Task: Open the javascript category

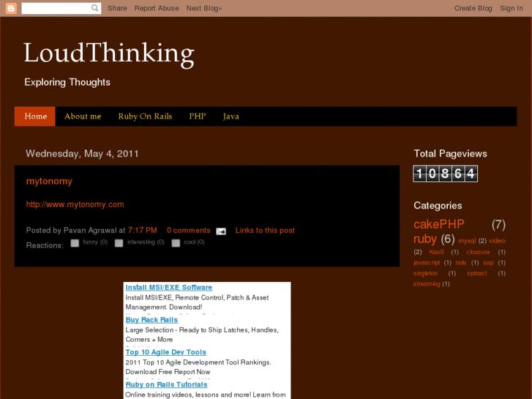Action: 427,263
